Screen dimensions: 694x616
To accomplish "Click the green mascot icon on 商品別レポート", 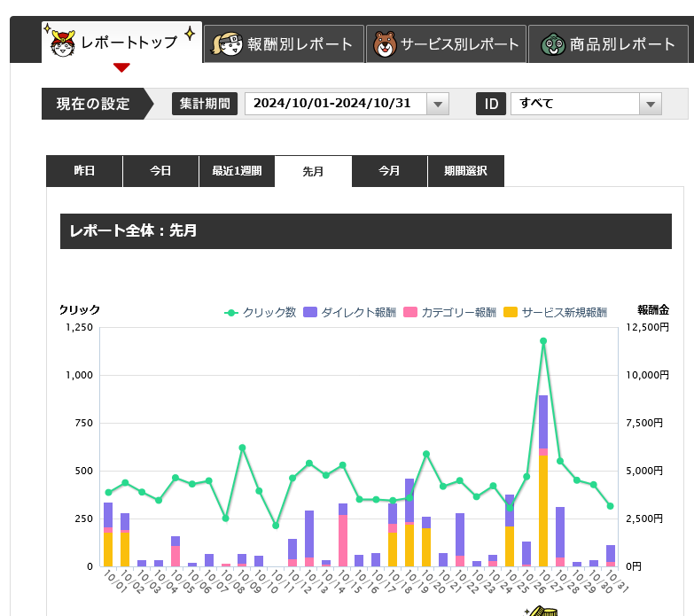I will tap(552, 44).
